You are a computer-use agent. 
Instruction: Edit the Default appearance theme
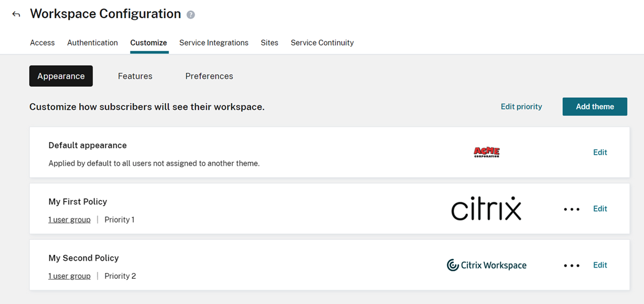tap(600, 153)
